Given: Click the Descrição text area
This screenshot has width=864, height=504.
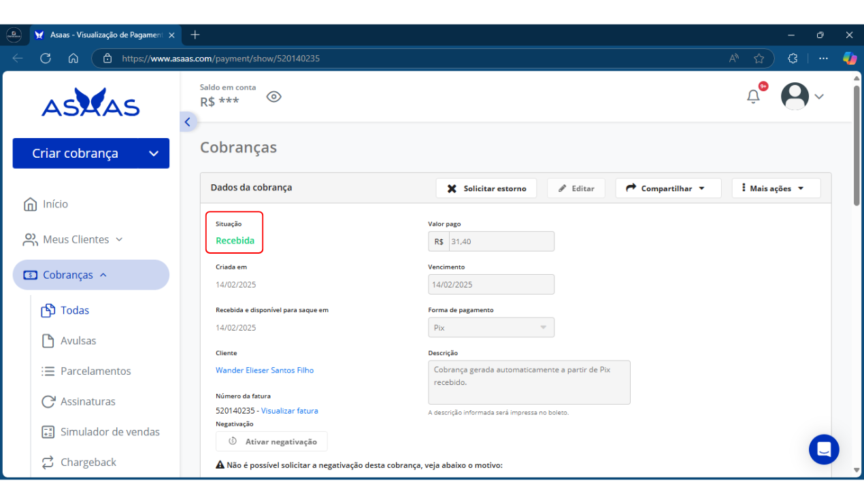Looking at the screenshot, I should click(x=529, y=382).
